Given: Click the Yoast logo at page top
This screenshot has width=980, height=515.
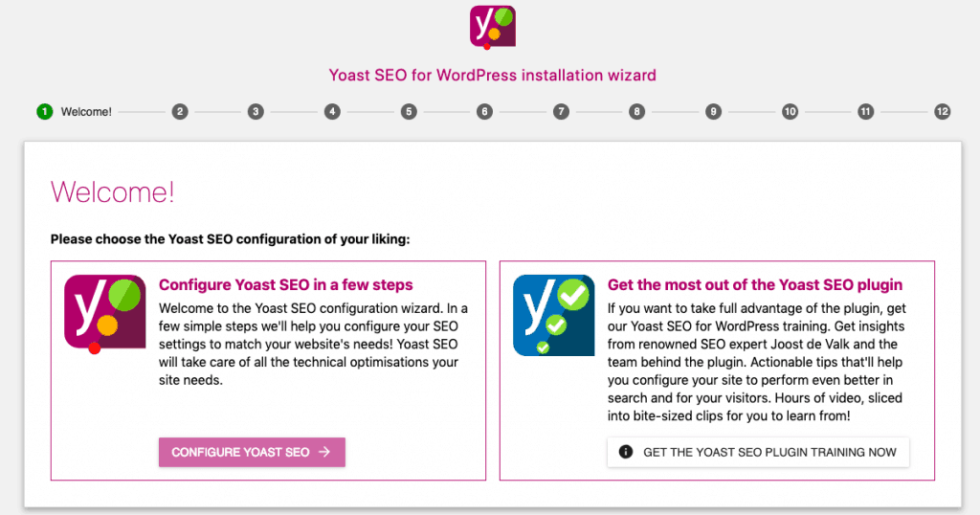Looking at the screenshot, I should (493, 27).
